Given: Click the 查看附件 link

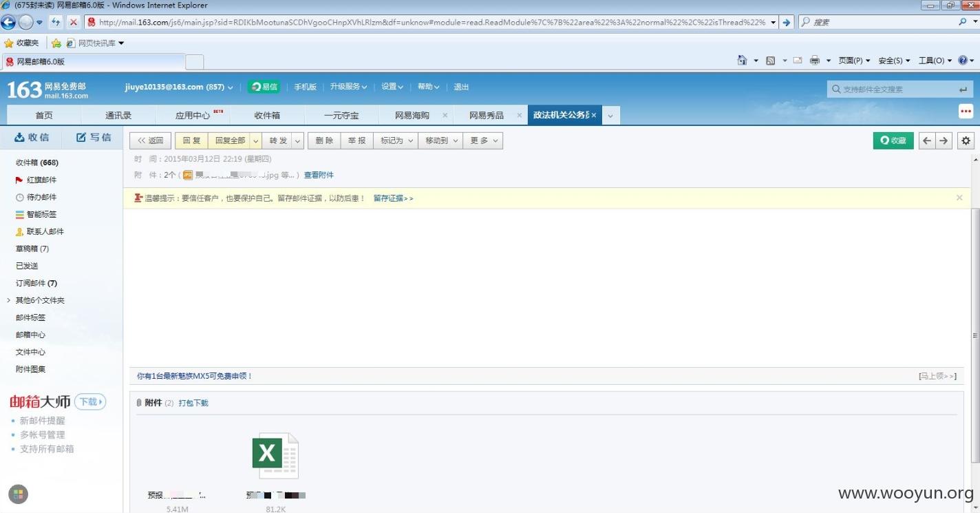Looking at the screenshot, I should click(319, 175).
